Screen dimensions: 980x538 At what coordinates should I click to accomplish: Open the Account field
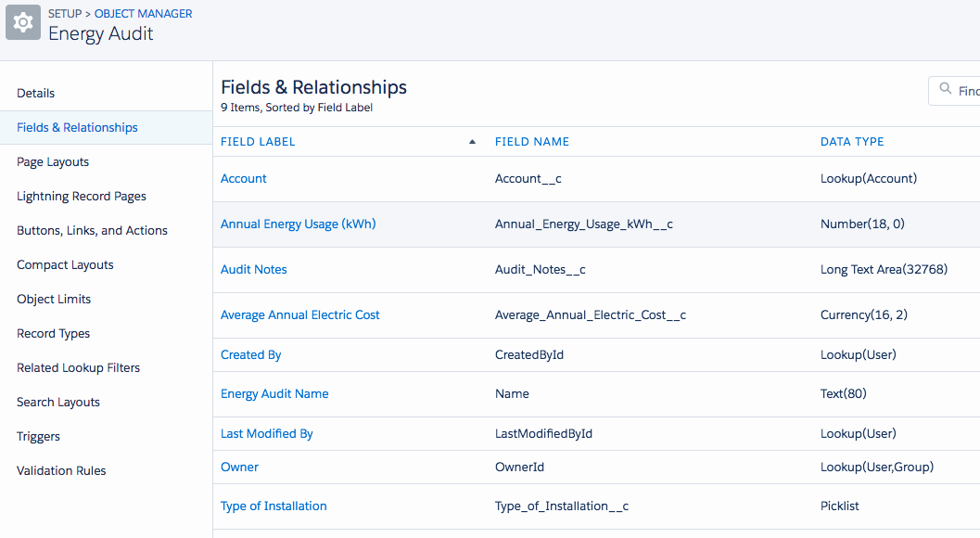point(244,178)
